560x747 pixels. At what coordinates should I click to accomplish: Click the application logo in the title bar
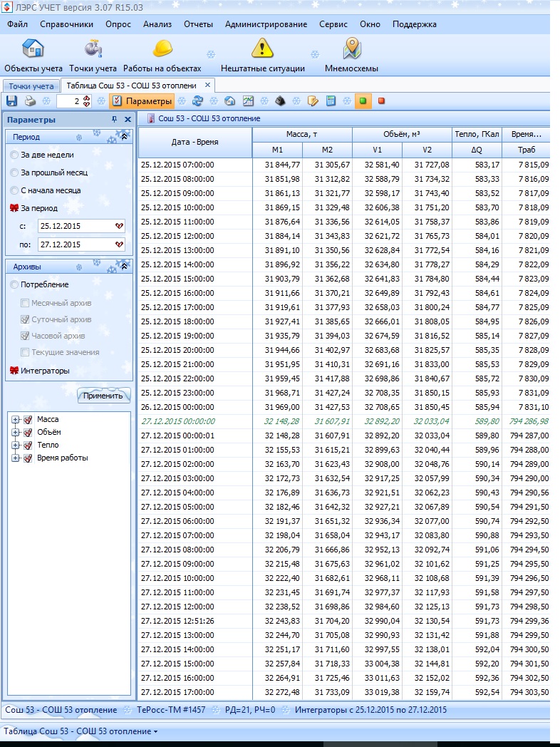(6, 7)
